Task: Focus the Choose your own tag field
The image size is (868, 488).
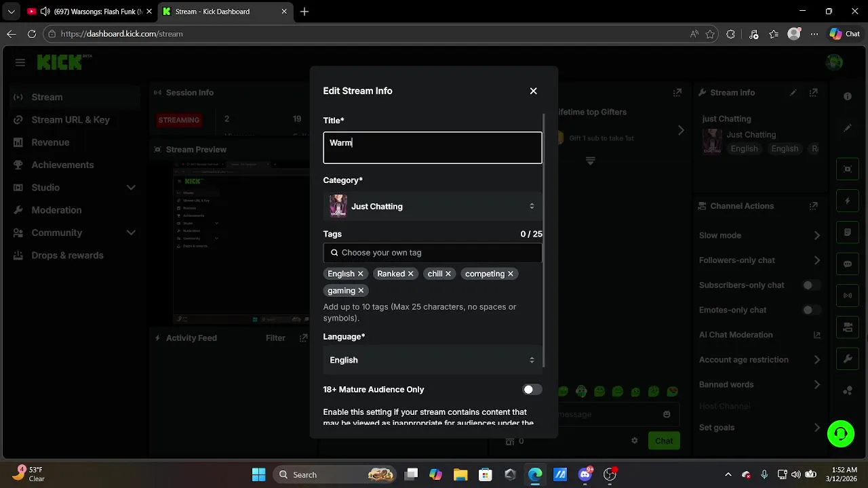Action: point(433,253)
